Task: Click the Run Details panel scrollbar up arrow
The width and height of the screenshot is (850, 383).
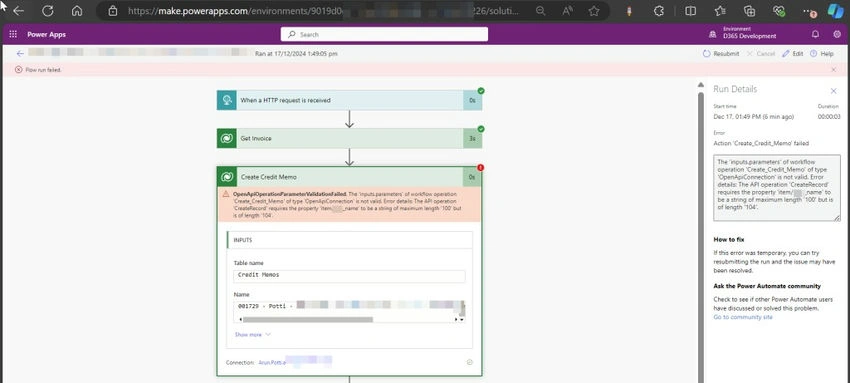Action: point(700,85)
